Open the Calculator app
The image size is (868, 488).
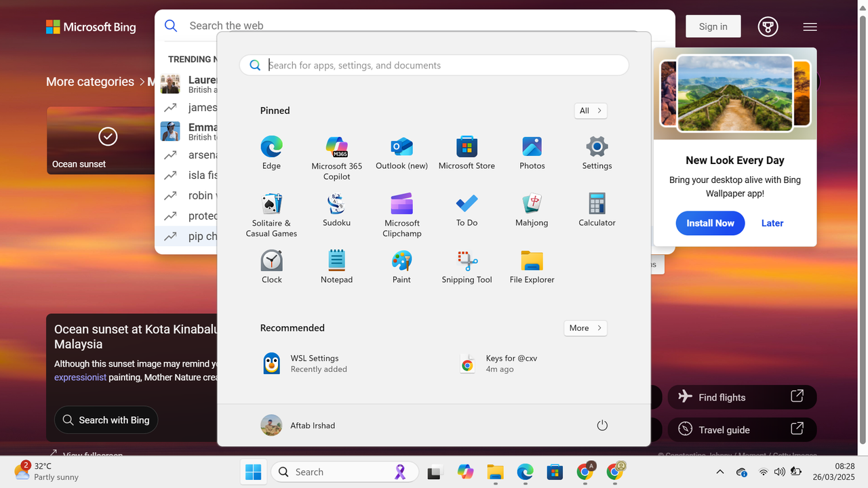(x=597, y=210)
